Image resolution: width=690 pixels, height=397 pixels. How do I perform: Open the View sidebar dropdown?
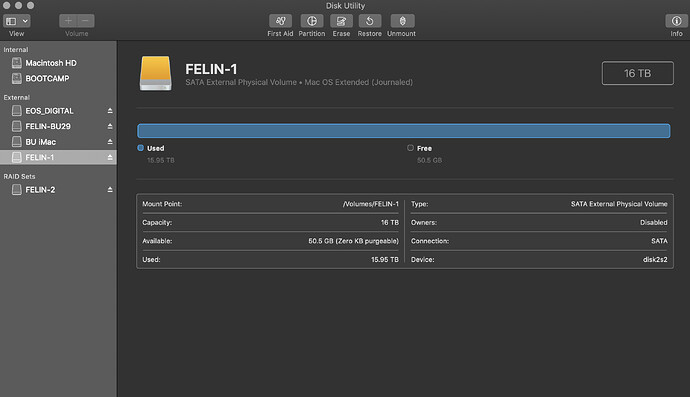26,21
